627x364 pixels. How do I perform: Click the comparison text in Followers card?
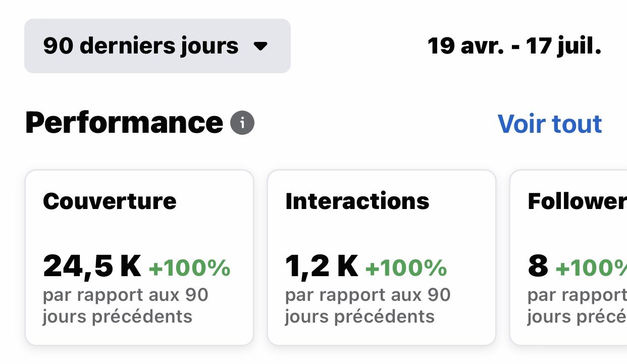(x=577, y=305)
